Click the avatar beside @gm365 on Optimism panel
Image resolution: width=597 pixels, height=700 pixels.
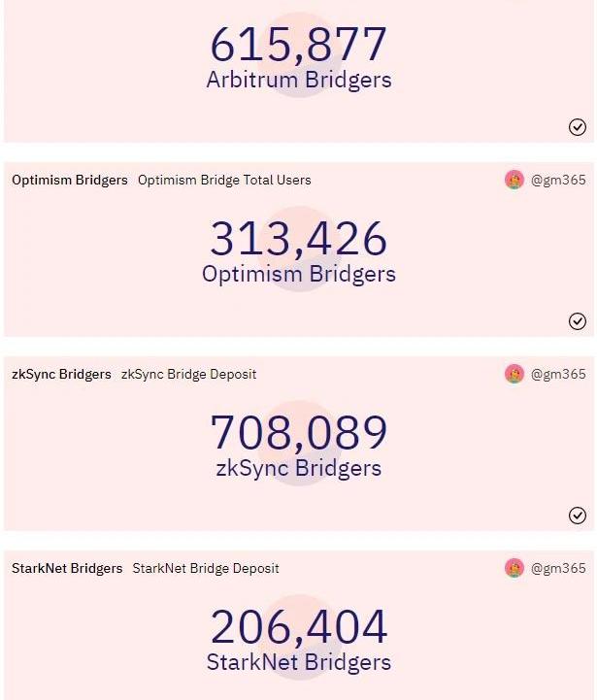tap(514, 180)
